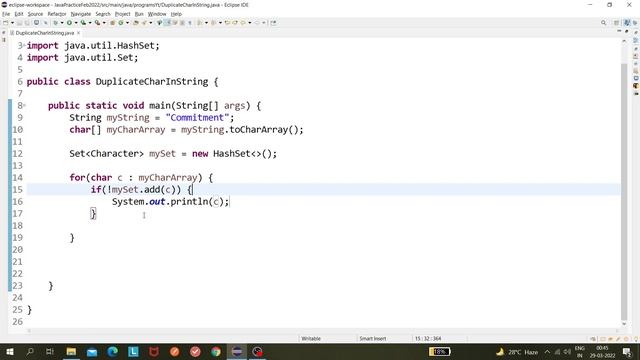Expand the New dropdown arrow

coord(12,23)
